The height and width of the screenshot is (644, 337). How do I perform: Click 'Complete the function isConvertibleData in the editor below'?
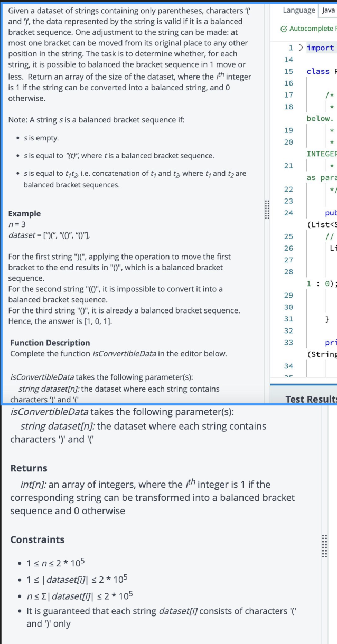click(118, 353)
